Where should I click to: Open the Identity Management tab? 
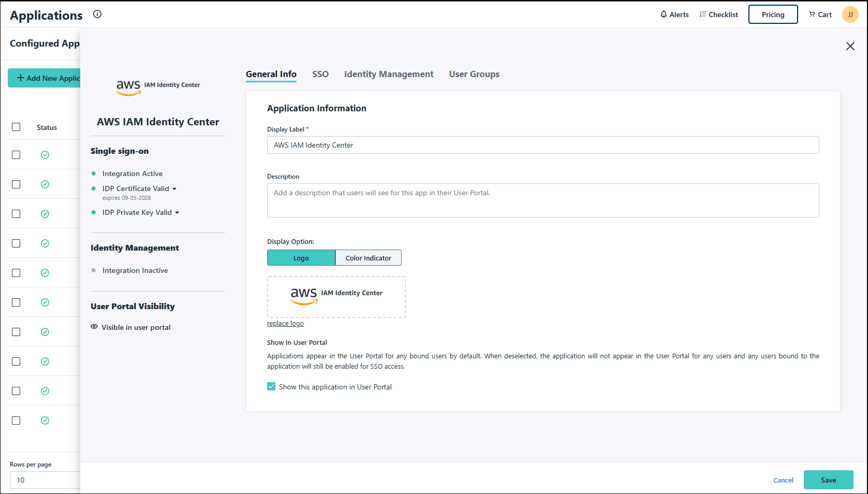pos(389,74)
